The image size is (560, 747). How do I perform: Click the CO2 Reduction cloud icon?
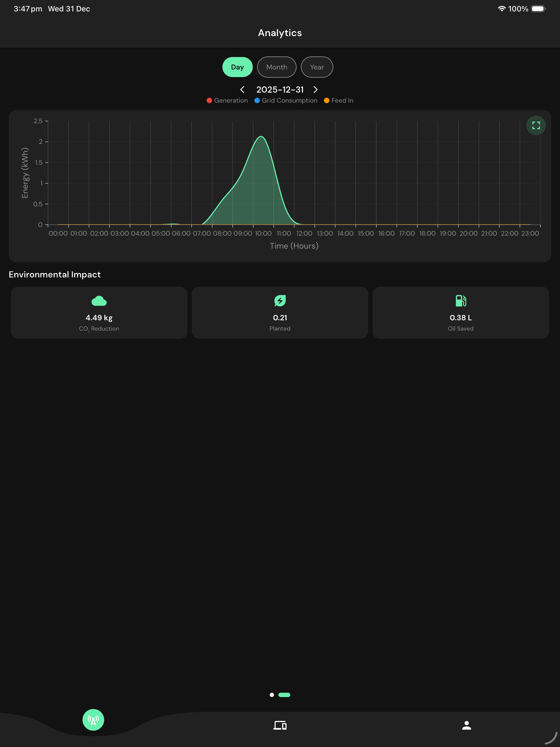(99, 300)
